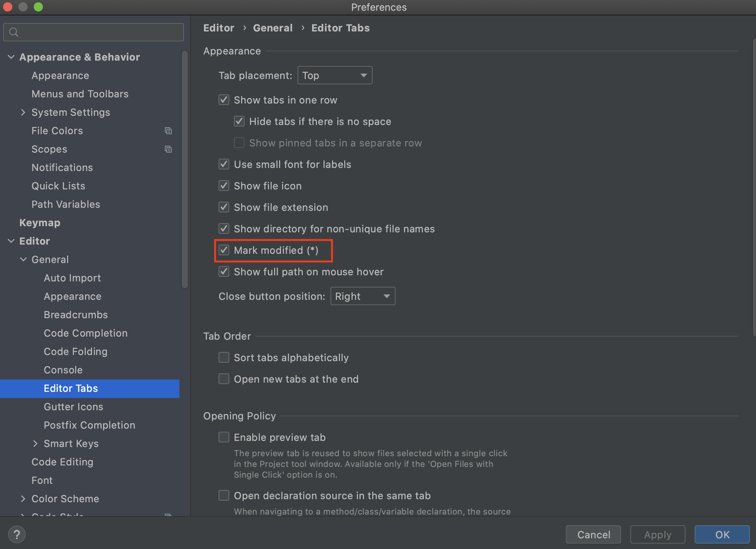
Task: Open the Tab placement dropdown
Action: pyautogui.click(x=334, y=76)
